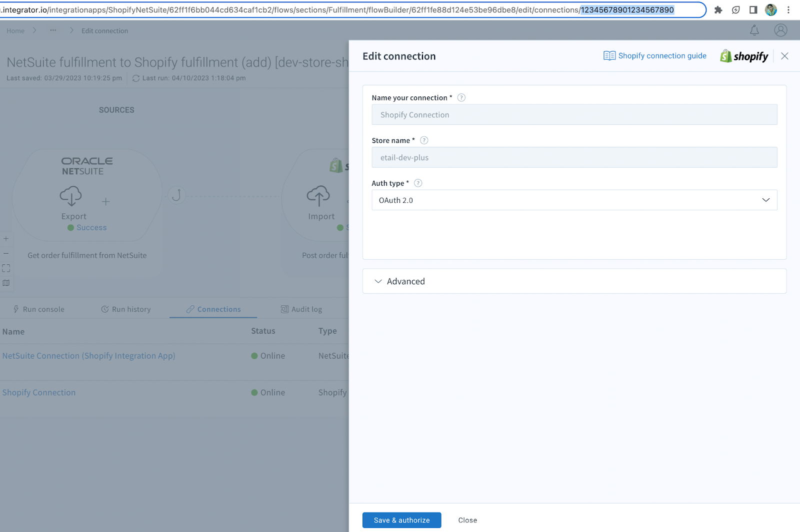Show help for Auth type field
Screen dimensions: 800x532
pyautogui.click(x=418, y=183)
